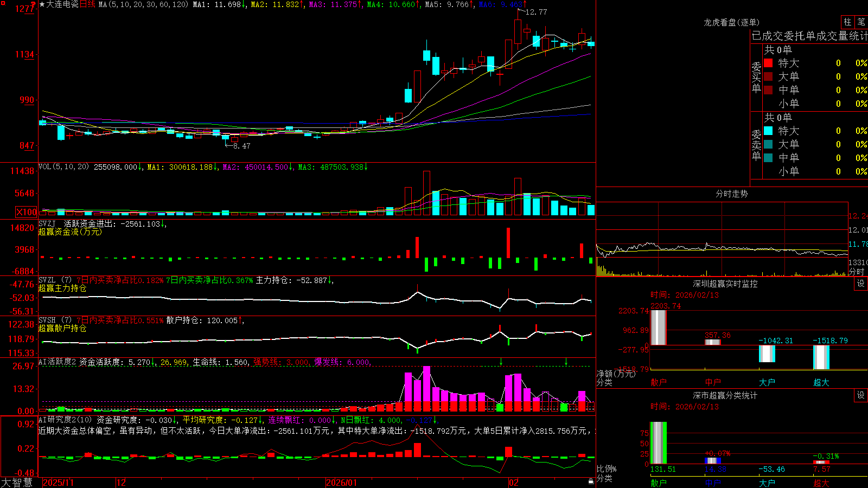Select 大户 category in 实时监控 chart
Image resolution: width=868 pixels, height=488 pixels.
pyautogui.click(x=767, y=382)
